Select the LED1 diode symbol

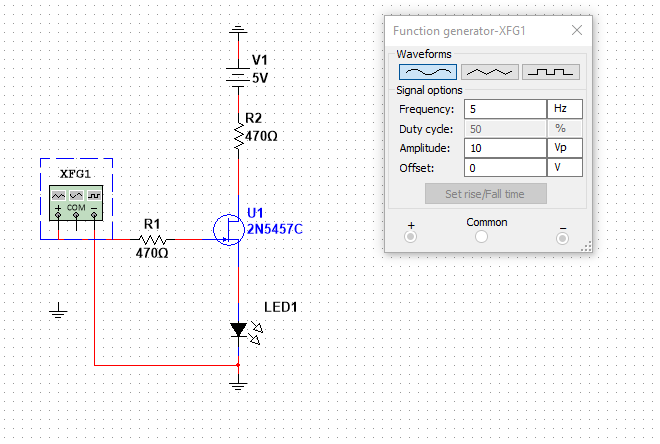click(238, 329)
